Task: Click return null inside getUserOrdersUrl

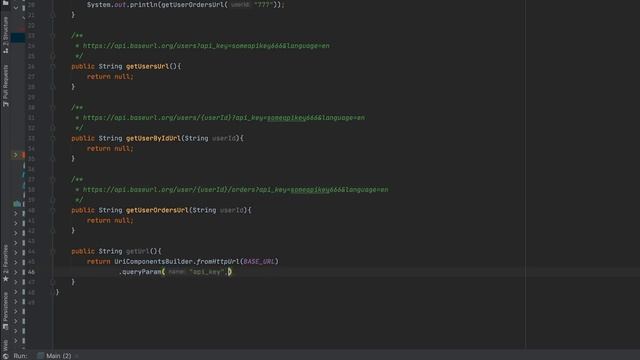Action: coord(110,220)
